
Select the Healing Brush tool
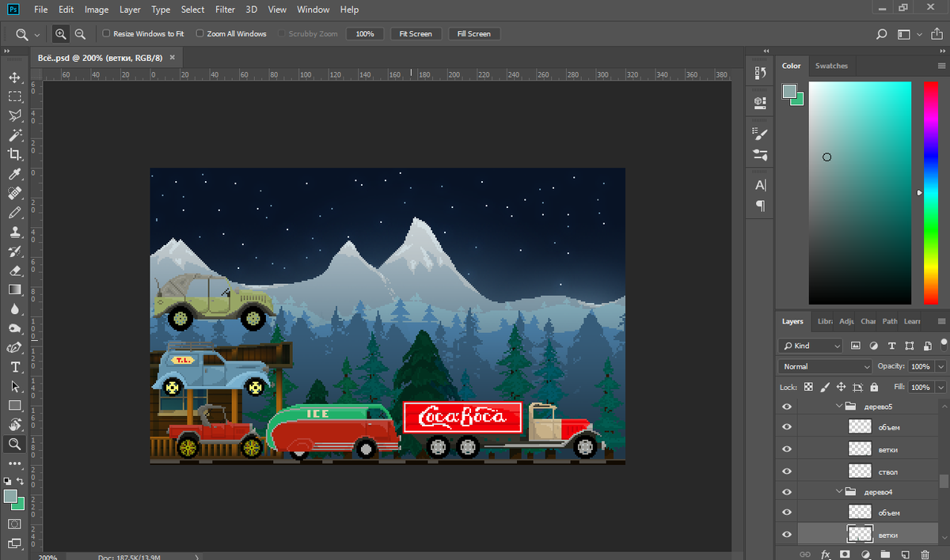(x=14, y=193)
